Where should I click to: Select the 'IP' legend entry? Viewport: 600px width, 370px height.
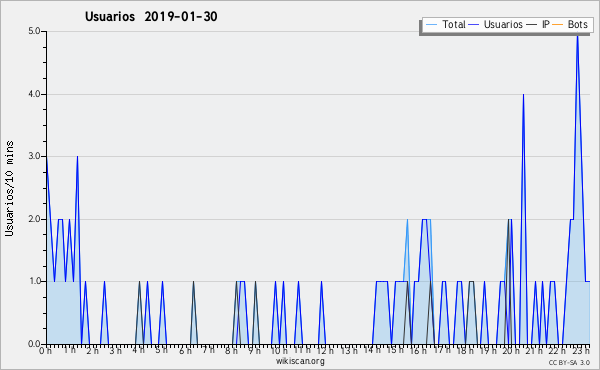pos(546,24)
